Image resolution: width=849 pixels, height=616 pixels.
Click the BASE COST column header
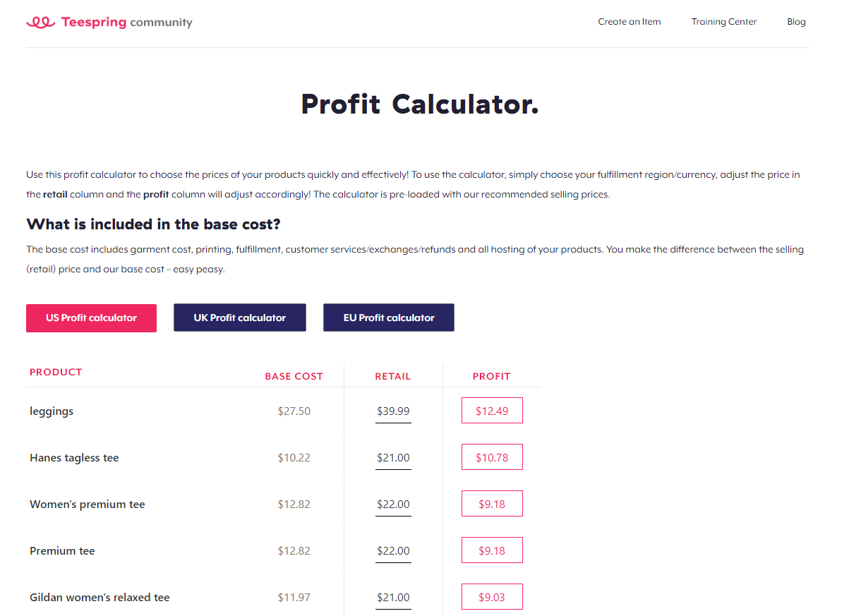tap(294, 376)
